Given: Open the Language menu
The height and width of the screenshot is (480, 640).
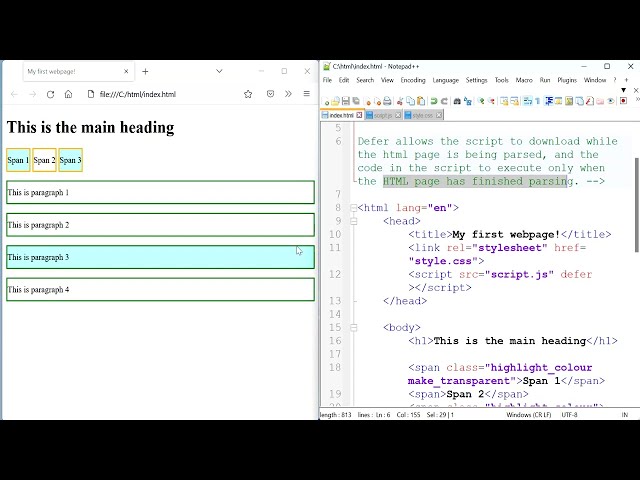Looking at the screenshot, I should [x=446, y=80].
